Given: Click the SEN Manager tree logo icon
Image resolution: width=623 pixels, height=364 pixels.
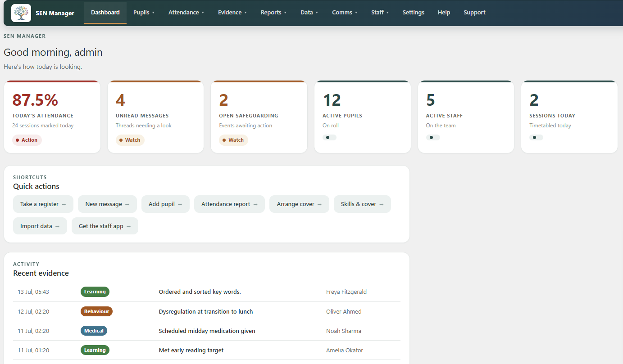Looking at the screenshot, I should (21, 13).
